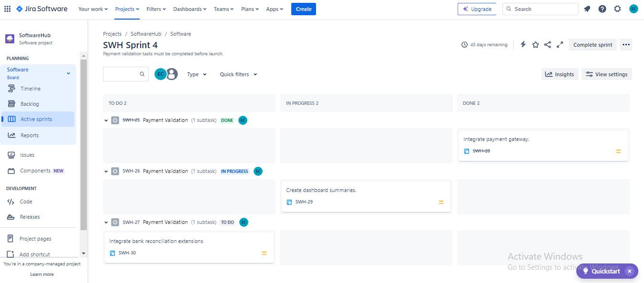This screenshot has width=644, height=283.
Task: Collapse the SWH-25 swimlane
Action: [106, 121]
